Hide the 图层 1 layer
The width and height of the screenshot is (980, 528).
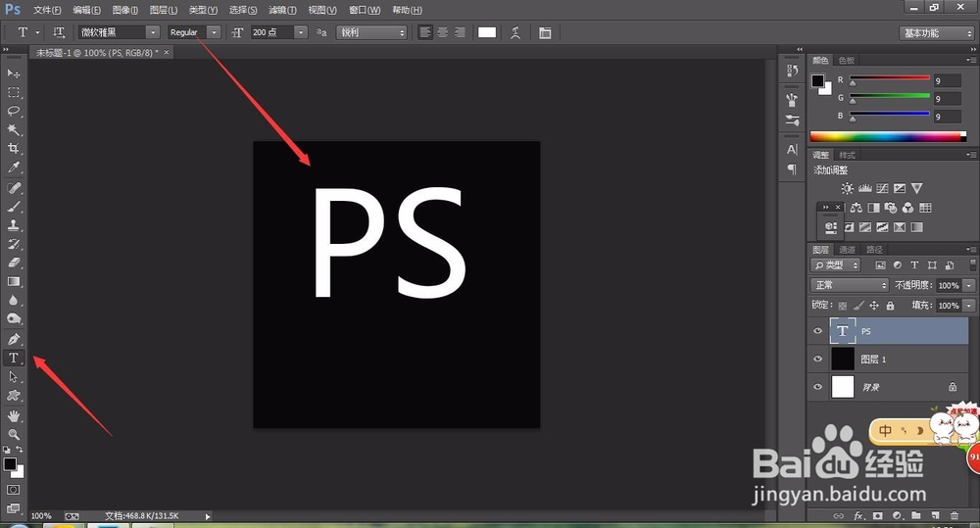817,359
